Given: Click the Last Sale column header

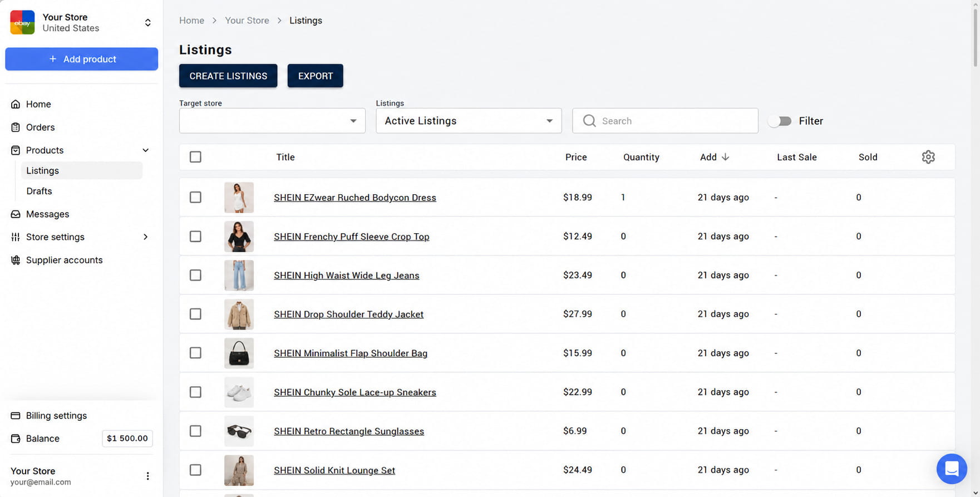Looking at the screenshot, I should [797, 157].
